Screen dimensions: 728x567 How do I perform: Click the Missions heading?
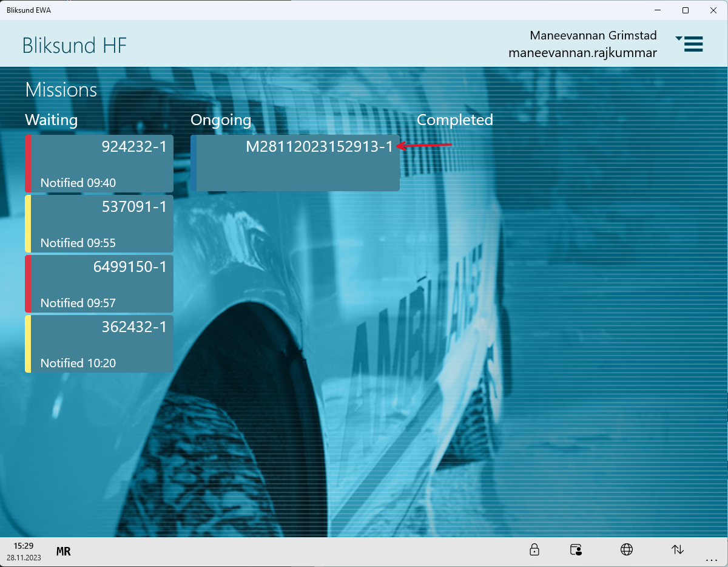61,90
